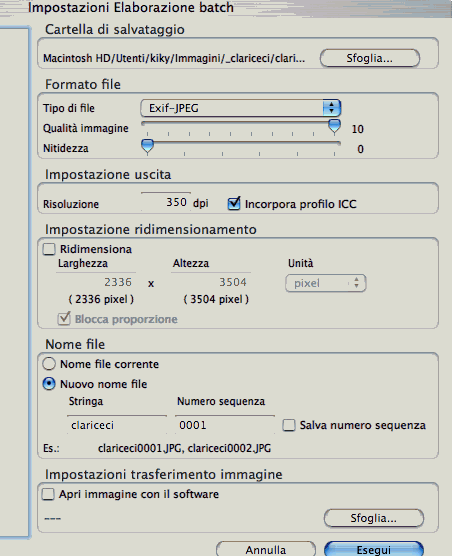Click the Tipo di file dropdown arrows
This screenshot has width=452, height=556.
click(332, 108)
